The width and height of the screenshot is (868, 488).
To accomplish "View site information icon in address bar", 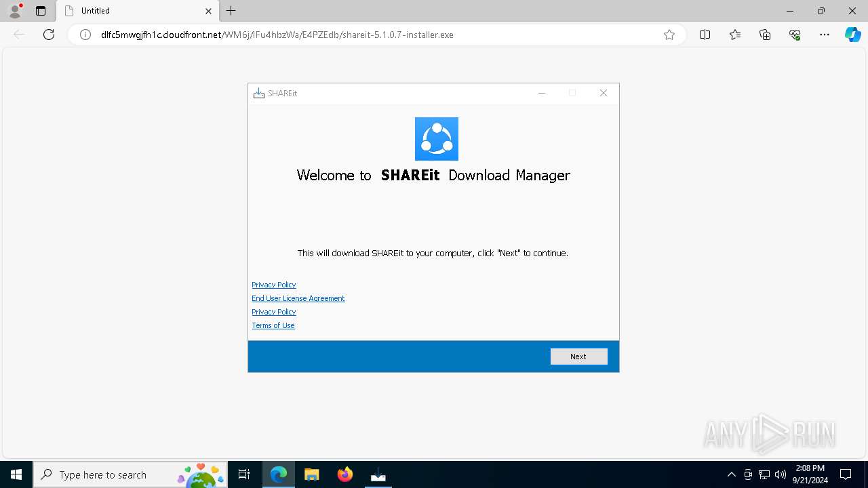I will [x=85, y=35].
